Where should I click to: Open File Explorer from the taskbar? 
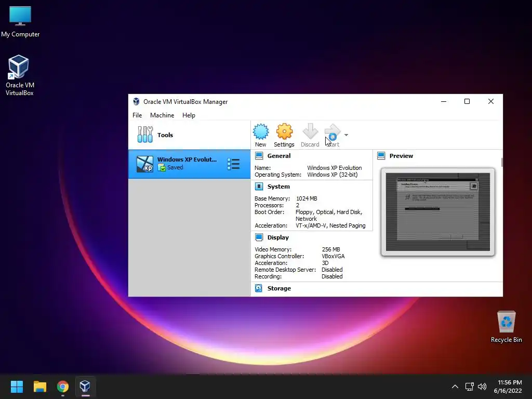click(39, 387)
